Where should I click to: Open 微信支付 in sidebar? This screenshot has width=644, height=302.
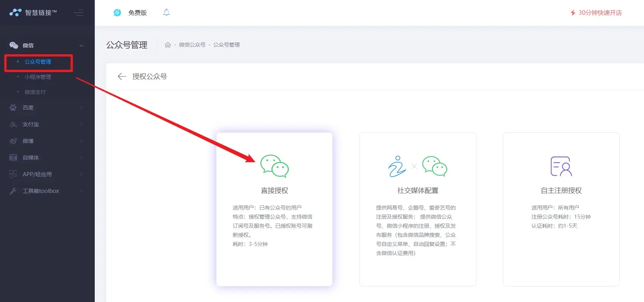[x=35, y=92]
